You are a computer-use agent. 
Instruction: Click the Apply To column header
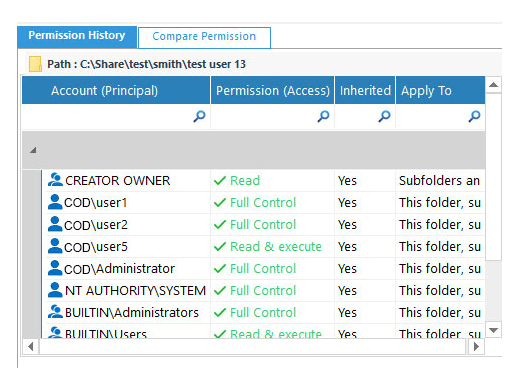(440, 90)
